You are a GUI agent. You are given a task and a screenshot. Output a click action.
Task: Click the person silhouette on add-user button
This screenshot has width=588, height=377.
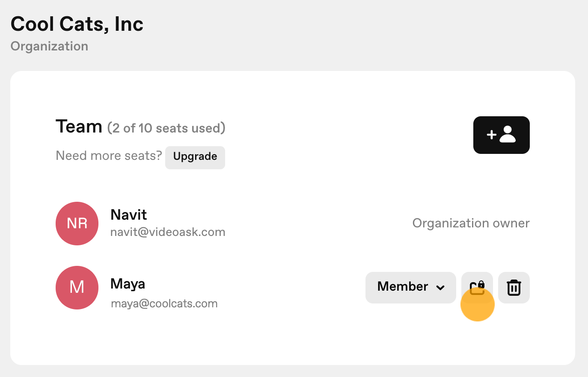[x=508, y=134]
